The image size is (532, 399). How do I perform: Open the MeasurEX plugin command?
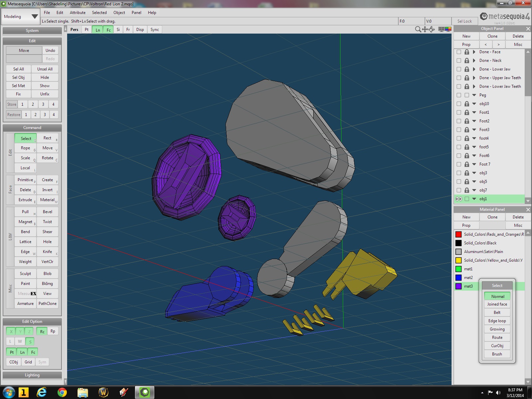[x=26, y=294]
